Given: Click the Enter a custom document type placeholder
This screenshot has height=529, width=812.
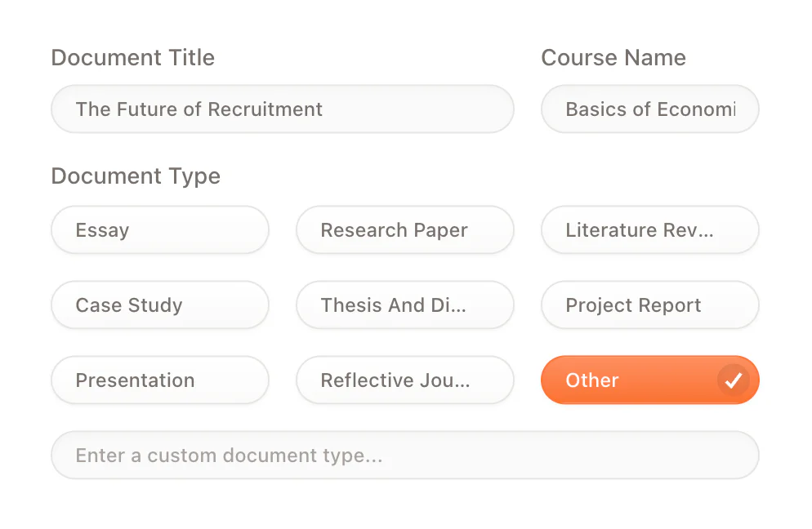Looking at the screenshot, I should 229,456.
